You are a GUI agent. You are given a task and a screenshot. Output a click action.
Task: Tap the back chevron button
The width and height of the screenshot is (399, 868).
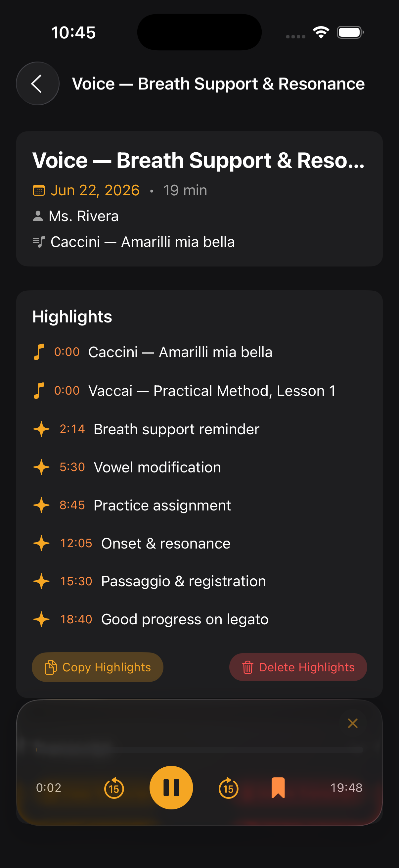(38, 83)
